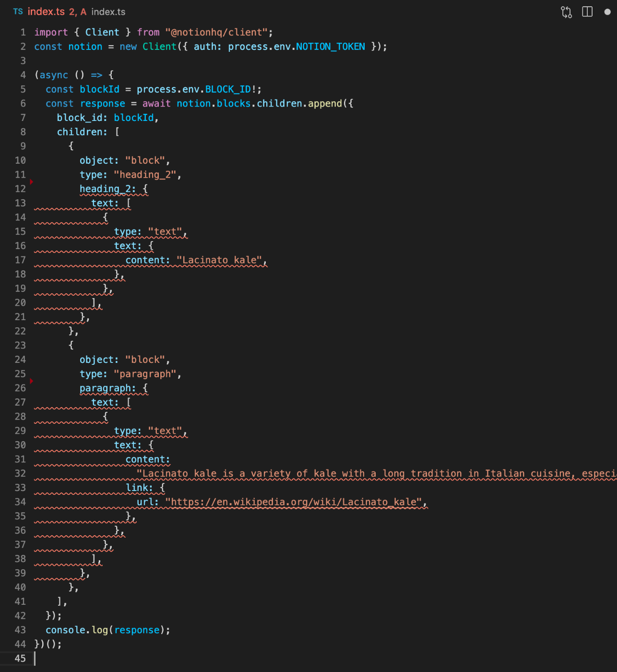
Task: Click the Client constructor on line 2
Action: coord(159,47)
